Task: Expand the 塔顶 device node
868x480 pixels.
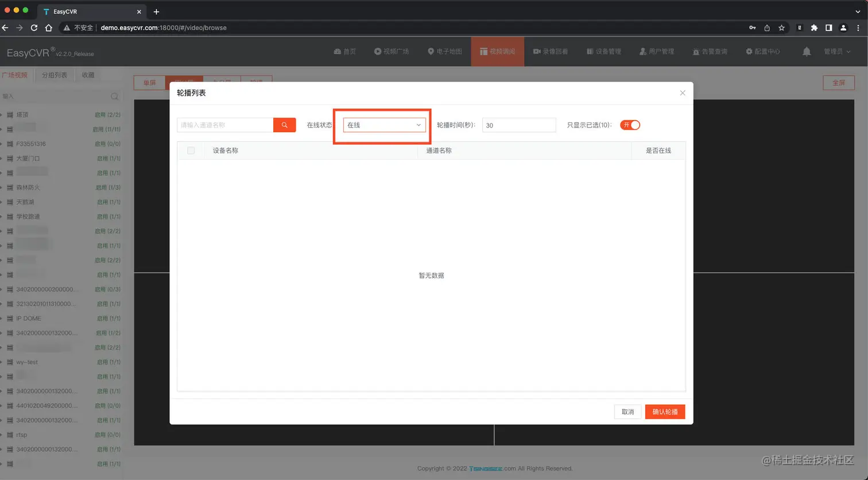Action: (2, 115)
